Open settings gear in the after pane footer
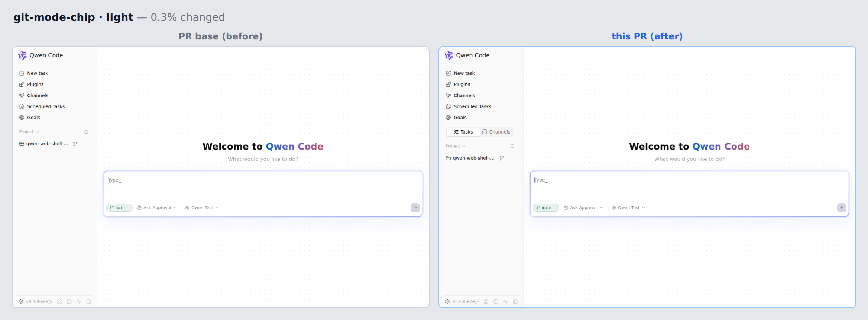This screenshot has height=320, width=868. [x=447, y=301]
